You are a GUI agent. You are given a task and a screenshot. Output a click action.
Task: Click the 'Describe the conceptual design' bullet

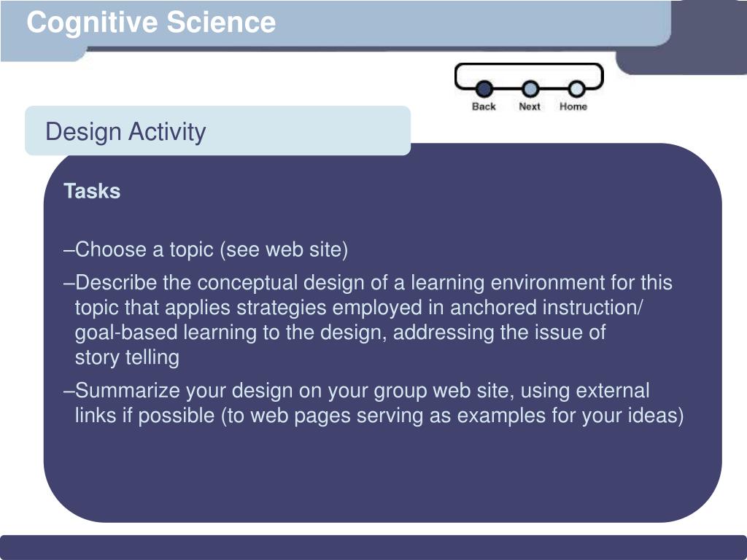tap(368, 319)
